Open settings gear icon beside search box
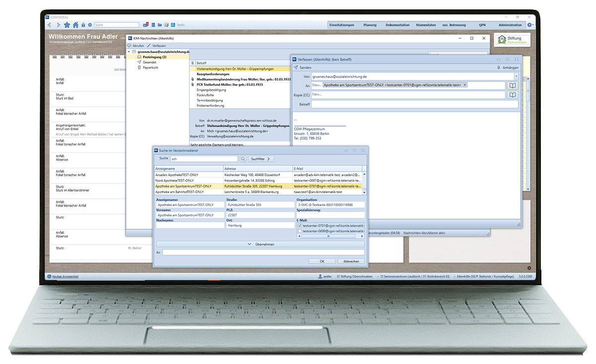 pos(90,25)
